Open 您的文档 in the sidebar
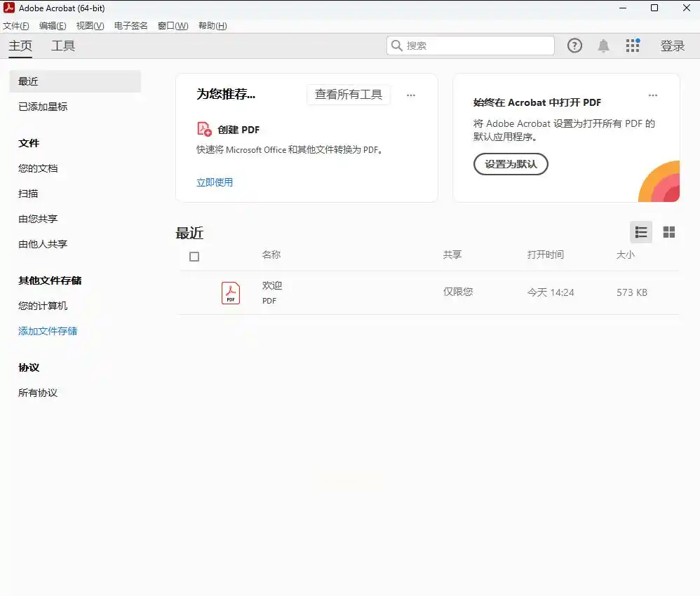The image size is (700, 596). coord(38,168)
